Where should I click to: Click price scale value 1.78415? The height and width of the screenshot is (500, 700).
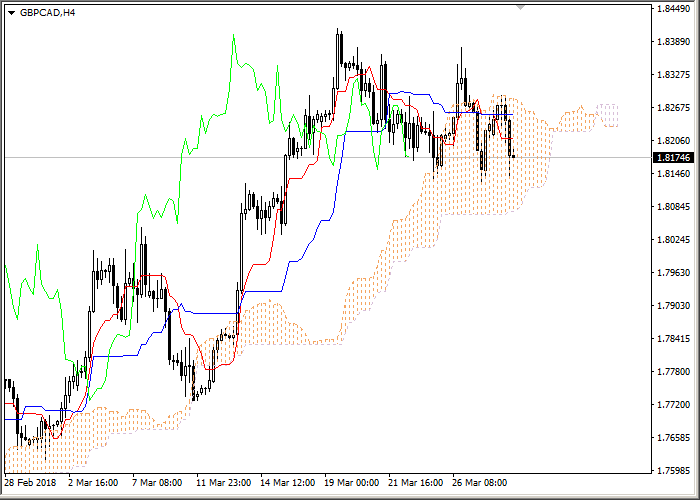pos(673,338)
